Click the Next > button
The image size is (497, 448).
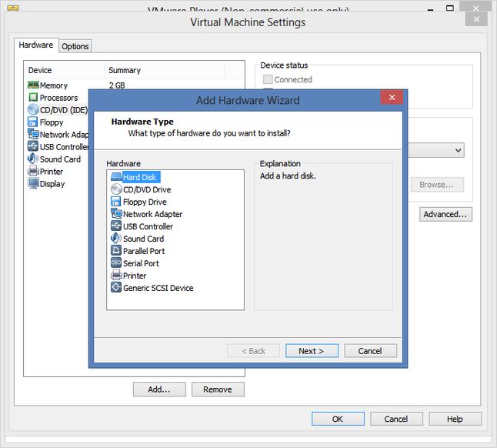[x=312, y=351]
